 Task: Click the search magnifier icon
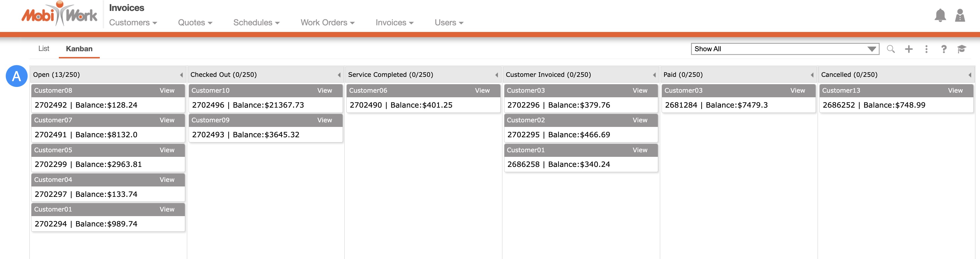(891, 49)
